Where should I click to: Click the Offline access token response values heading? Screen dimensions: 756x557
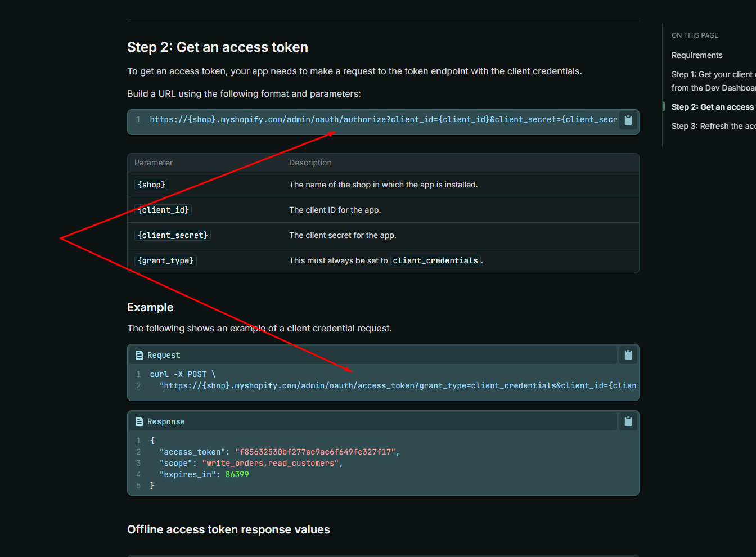228,529
